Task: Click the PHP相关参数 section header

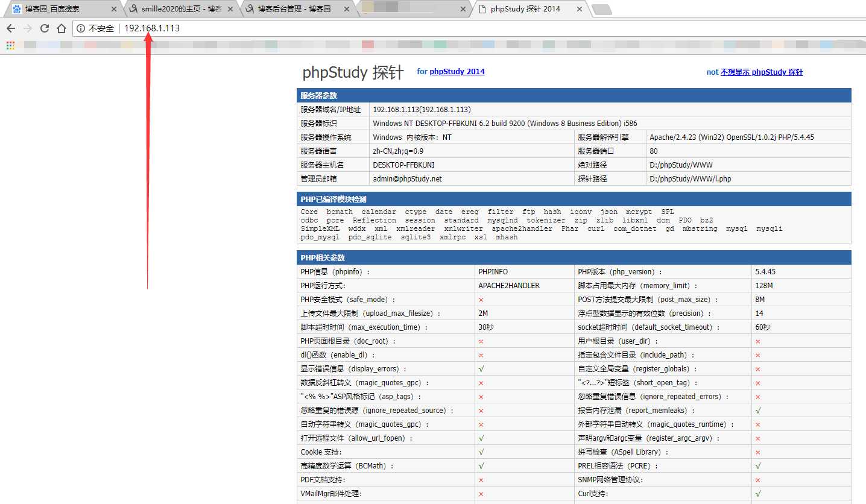Action: 574,257
